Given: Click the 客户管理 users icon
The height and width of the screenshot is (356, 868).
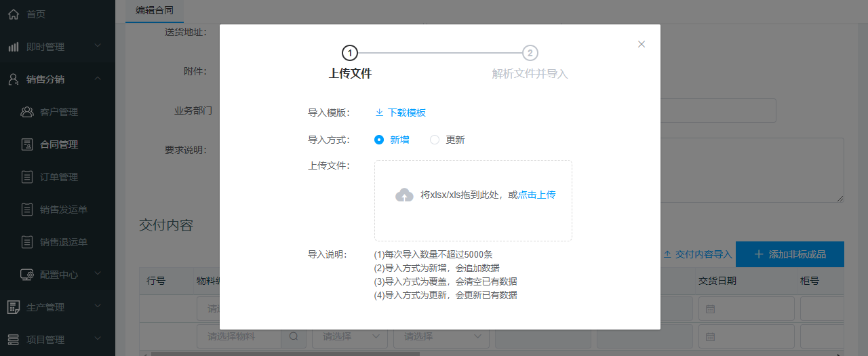Looking at the screenshot, I should (x=27, y=112).
